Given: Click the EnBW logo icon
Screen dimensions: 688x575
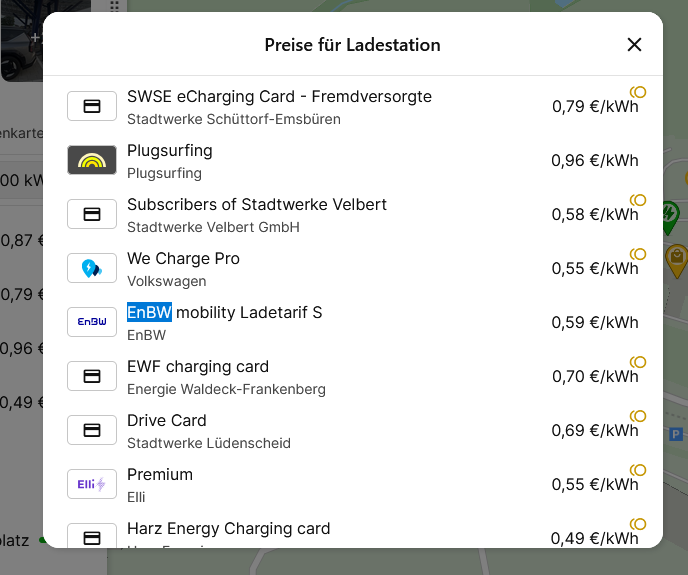Looking at the screenshot, I should (x=92, y=322).
